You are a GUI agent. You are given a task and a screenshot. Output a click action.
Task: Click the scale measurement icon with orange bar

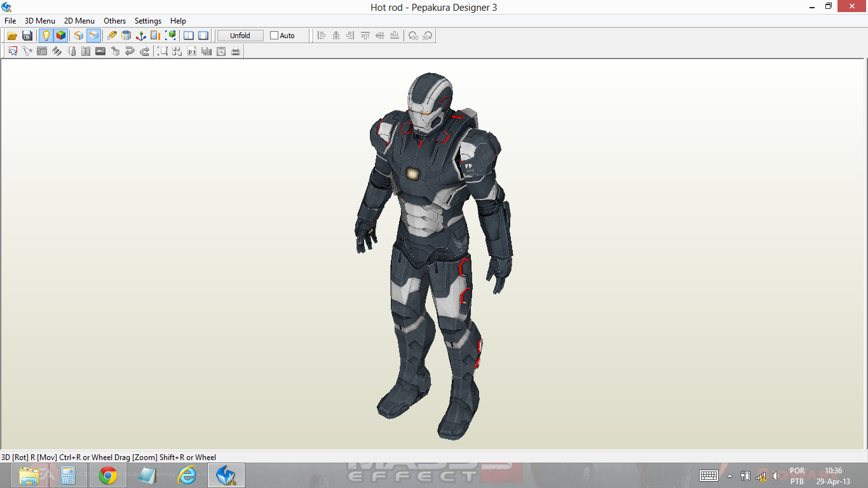pos(156,36)
